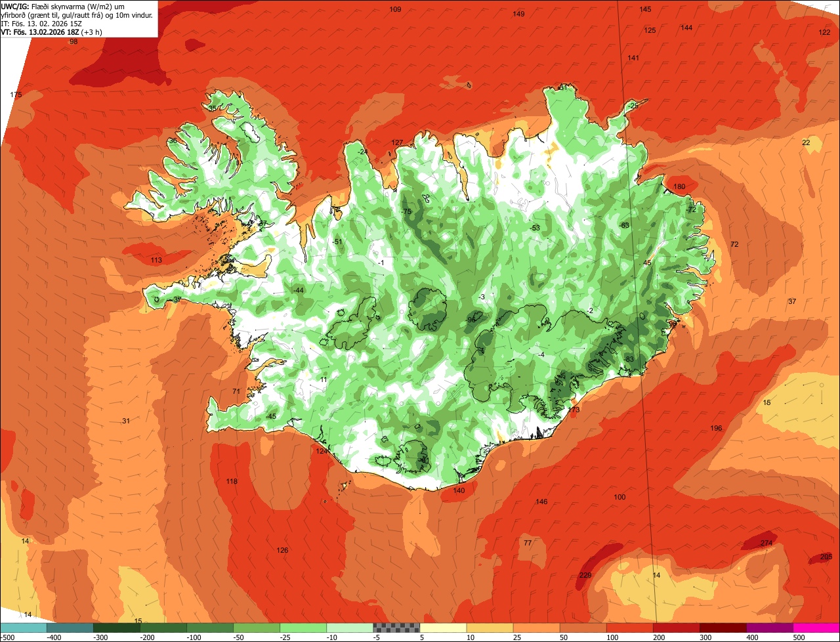Click the map value 122
Image resolution: width=840 pixels, height=642 pixels.
(825, 32)
